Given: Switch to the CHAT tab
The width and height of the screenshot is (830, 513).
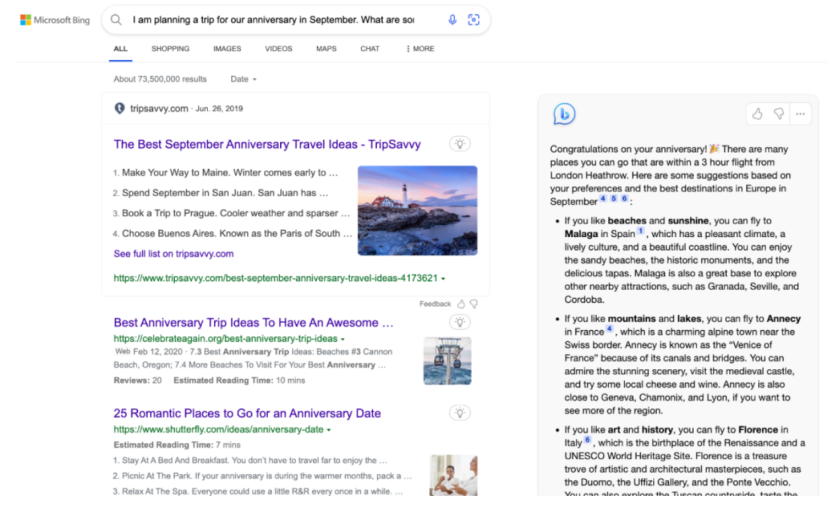Looking at the screenshot, I should tap(369, 49).
